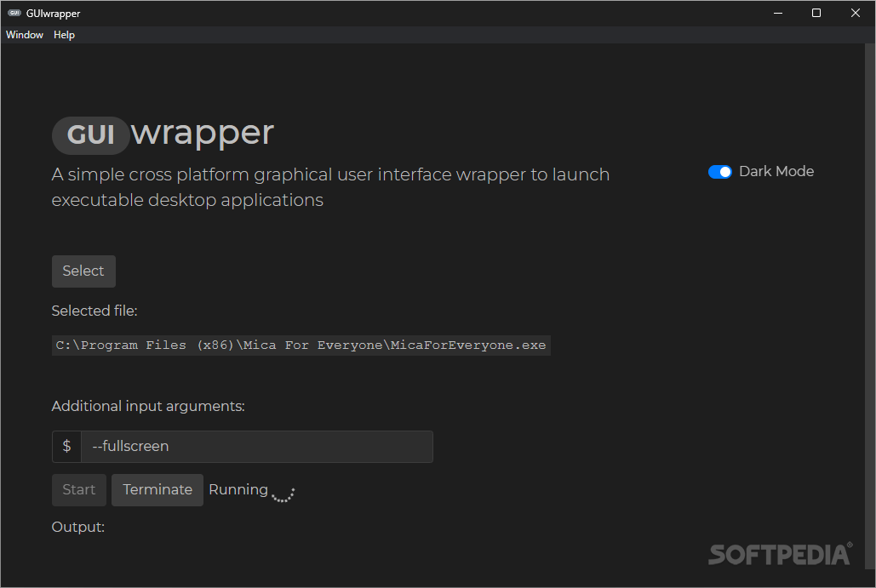Screen dimensions: 876x588
Task: Click the GUIwrapper logo heading
Action: pos(163,134)
